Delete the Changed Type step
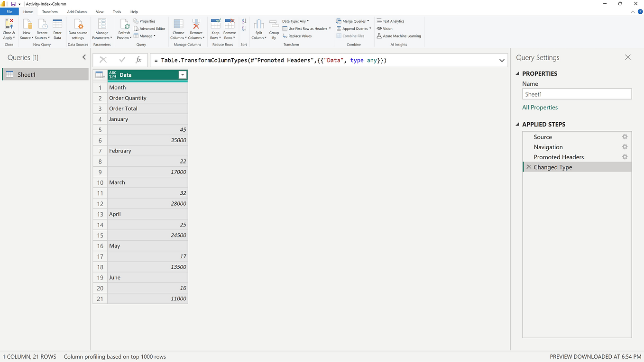644x362 pixels. [x=528, y=167]
